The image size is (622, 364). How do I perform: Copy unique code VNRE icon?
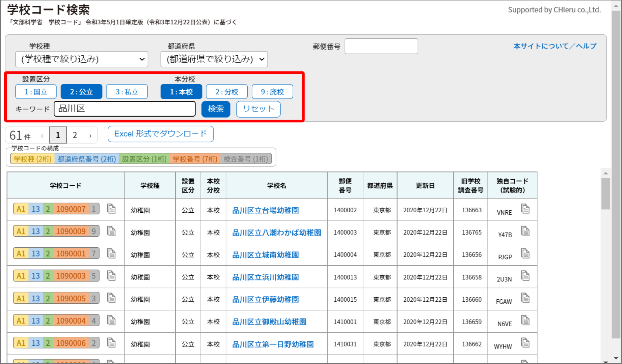click(525, 209)
